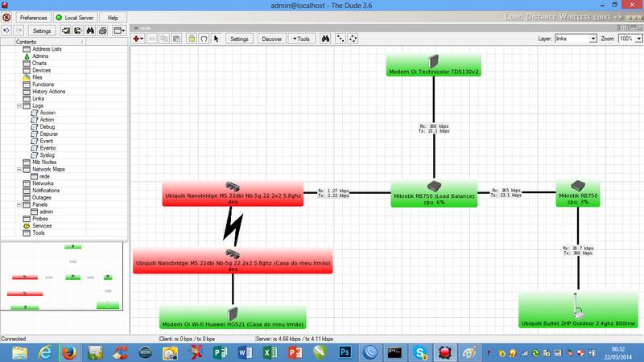Viewport: 644px width, 362px height.
Task: Open Settings in the left panel toolbar
Action: pos(42,31)
